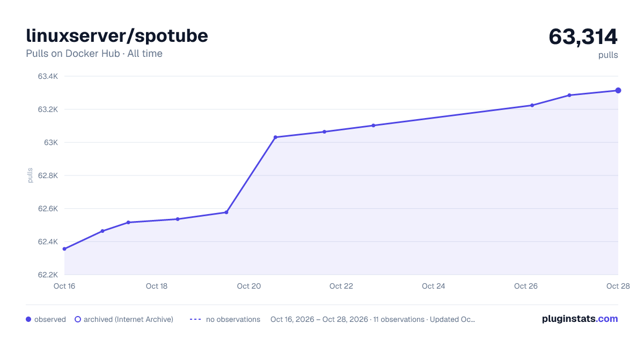Select the data point shortly after Oct 16
This screenshot has height=338, width=644.
[103, 231]
